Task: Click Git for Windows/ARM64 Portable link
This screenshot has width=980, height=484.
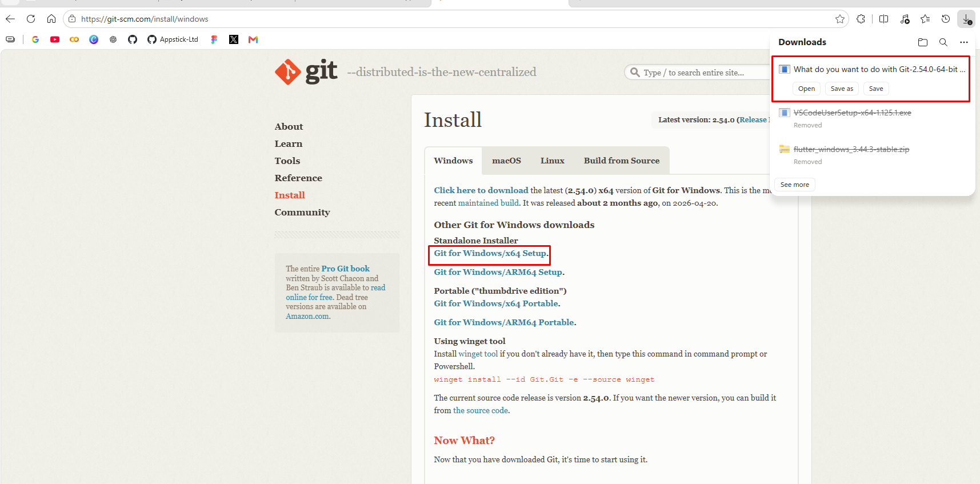Action: [504, 322]
